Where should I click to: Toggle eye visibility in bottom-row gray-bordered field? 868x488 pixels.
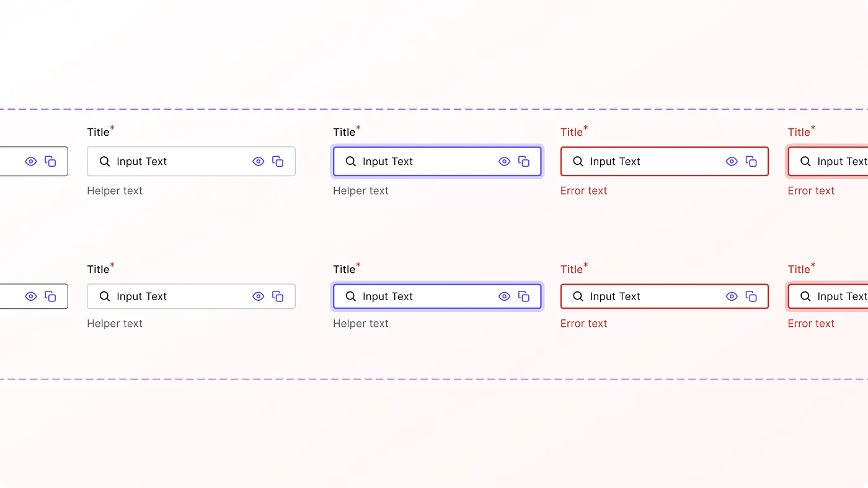[259, 296]
